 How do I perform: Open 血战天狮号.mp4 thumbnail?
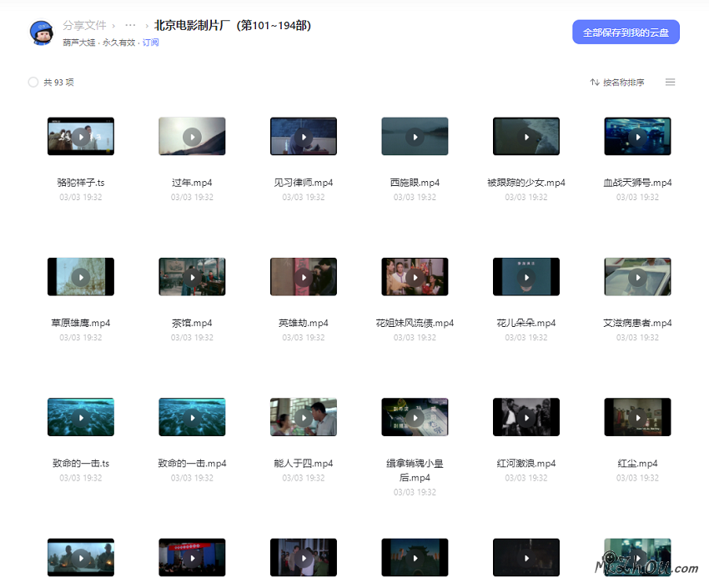click(x=637, y=136)
